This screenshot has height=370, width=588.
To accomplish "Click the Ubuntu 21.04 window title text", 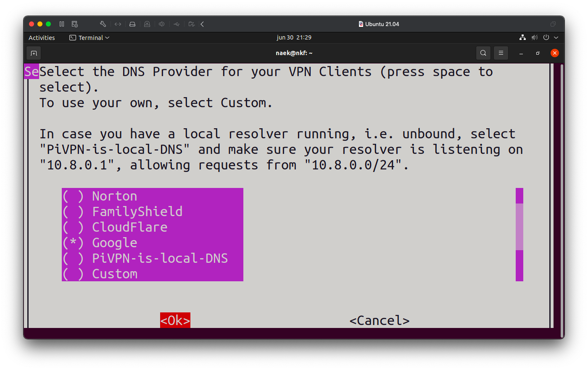I will [382, 24].
